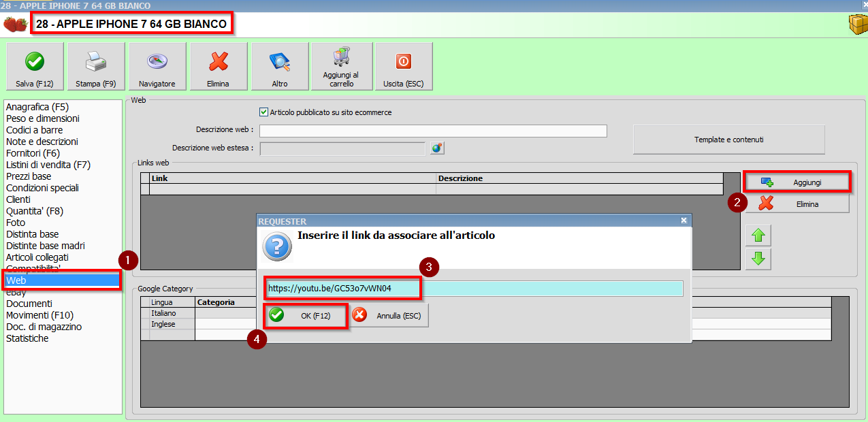Open Codici a barre section
Viewport: 868px width, 422px height.
tap(35, 130)
